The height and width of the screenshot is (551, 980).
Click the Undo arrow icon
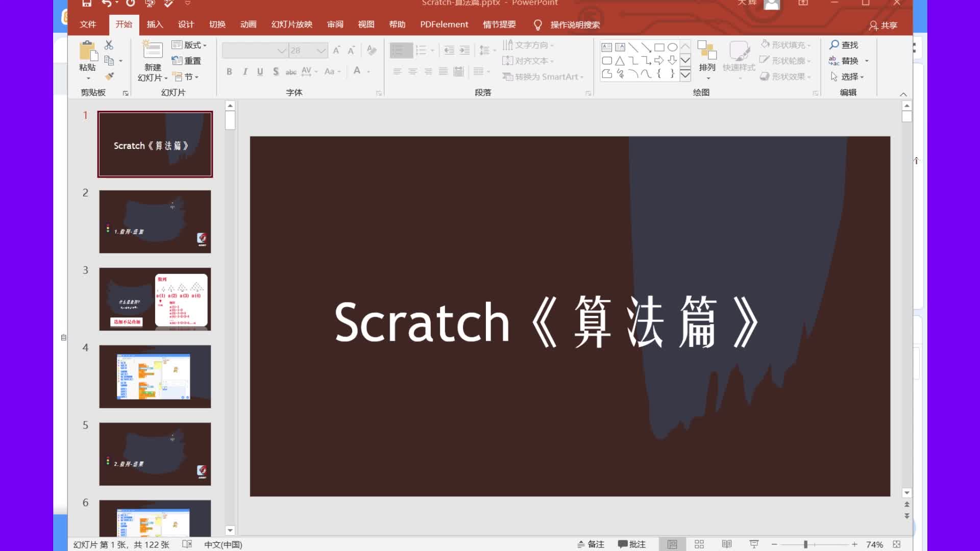click(x=106, y=3)
